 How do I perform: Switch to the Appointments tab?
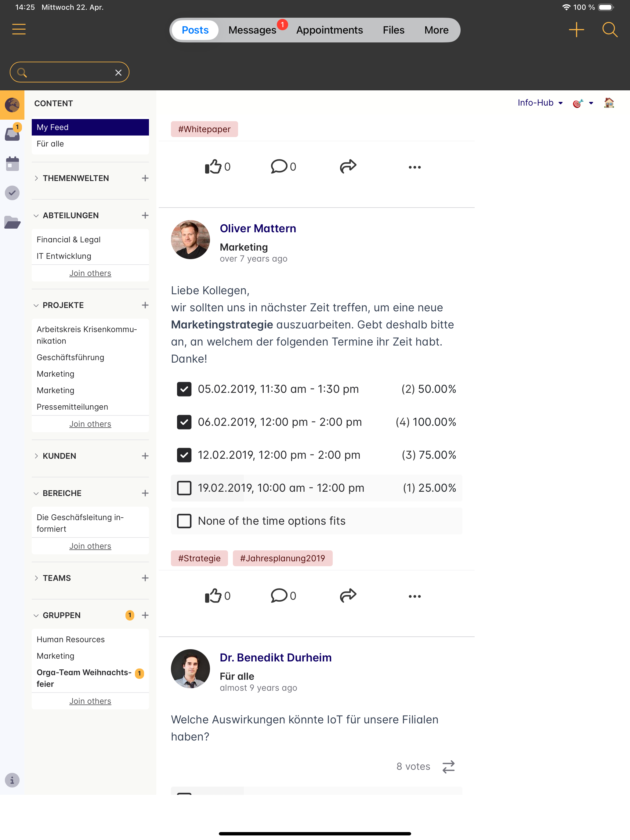(x=330, y=30)
